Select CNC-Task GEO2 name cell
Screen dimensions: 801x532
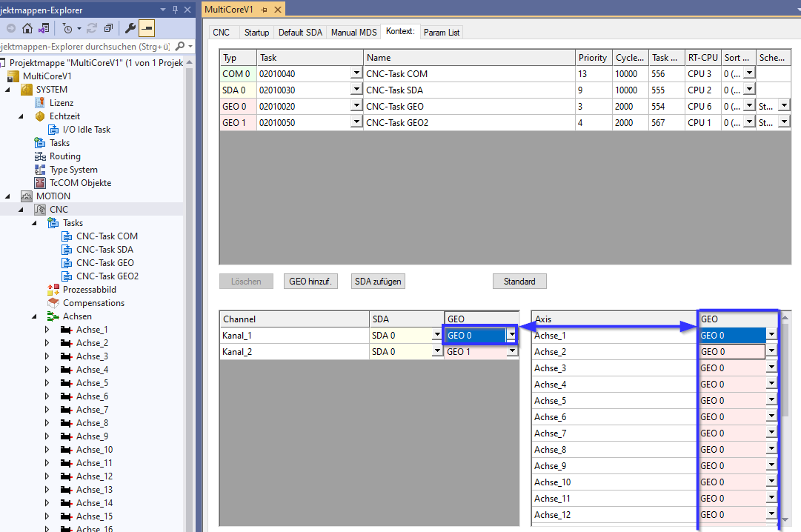(x=469, y=123)
